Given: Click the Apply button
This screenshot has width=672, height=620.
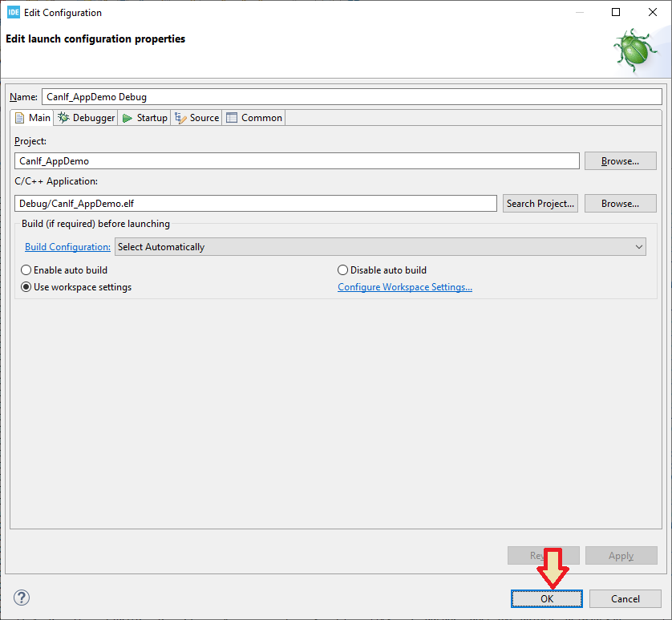Looking at the screenshot, I should [x=621, y=556].
